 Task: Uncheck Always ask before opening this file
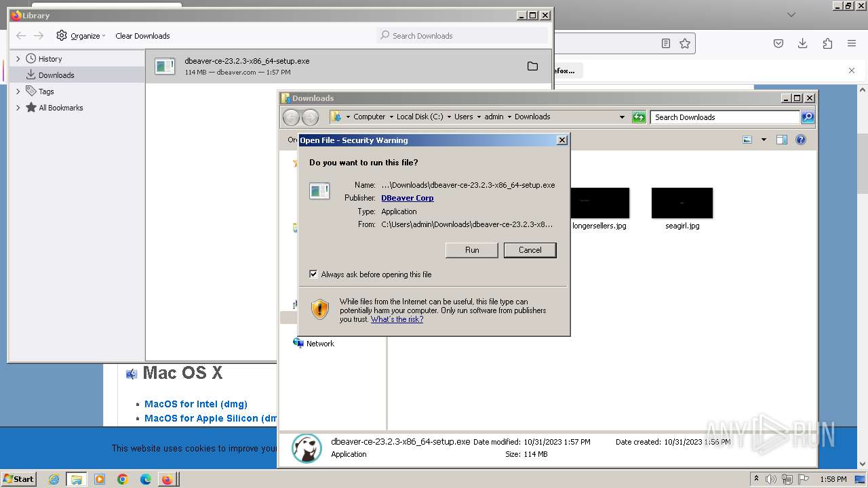(x=313, y=274)
